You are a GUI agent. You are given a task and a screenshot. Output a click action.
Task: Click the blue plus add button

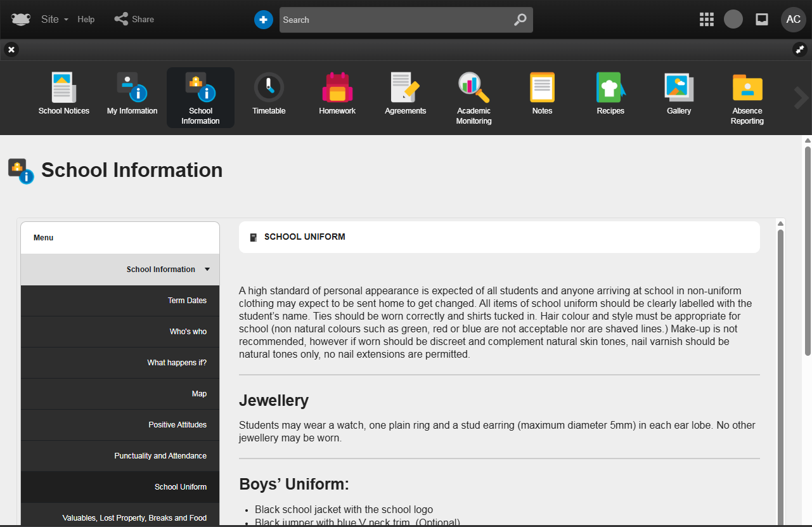pyautogui.click(x=263, y=20)
